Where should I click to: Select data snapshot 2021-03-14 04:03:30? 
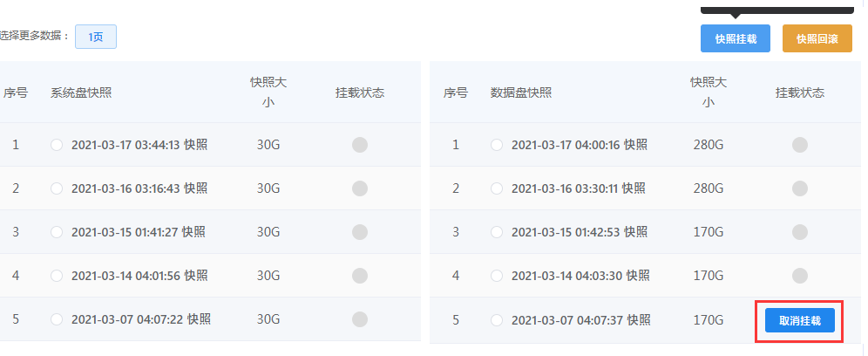pyautogui.click(x=497, y=276)
